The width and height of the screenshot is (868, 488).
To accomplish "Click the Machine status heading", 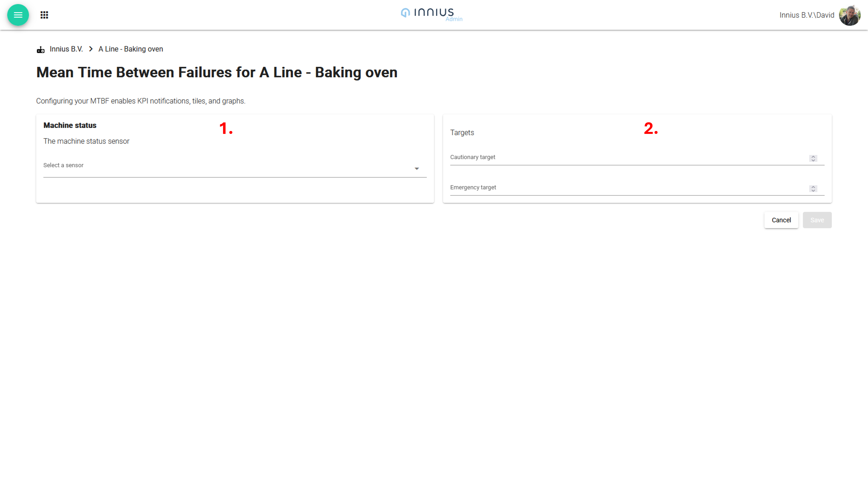I will pyautogui.click(x=70, y=125).
